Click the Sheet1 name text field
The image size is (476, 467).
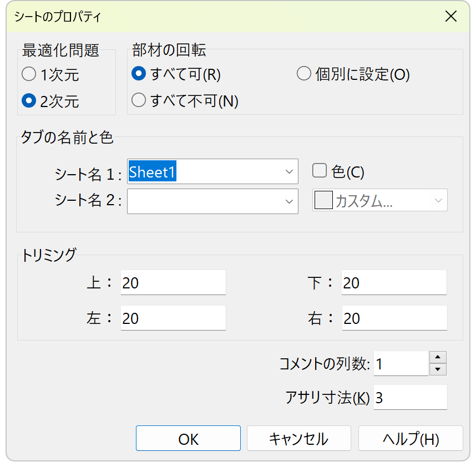click(205, 172)
